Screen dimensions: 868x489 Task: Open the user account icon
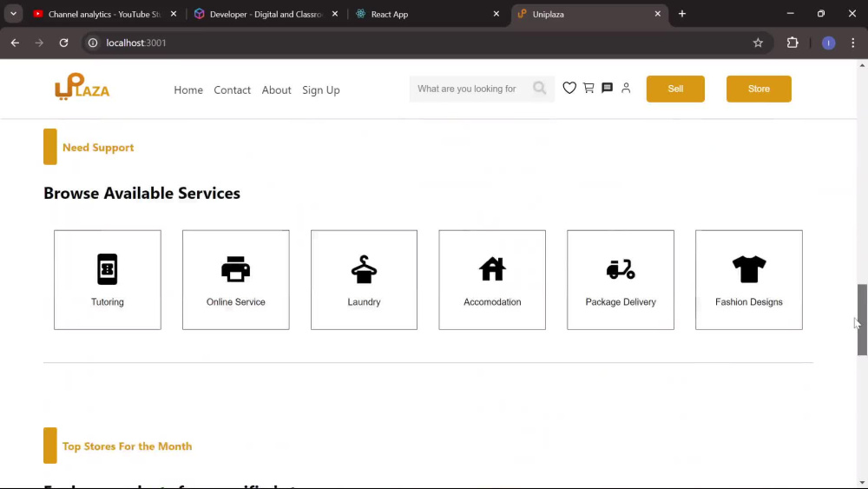[626, 88]
